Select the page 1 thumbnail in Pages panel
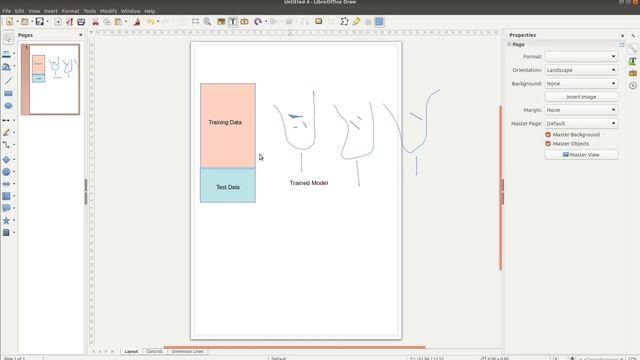640x360 pixels. (51, 80)
